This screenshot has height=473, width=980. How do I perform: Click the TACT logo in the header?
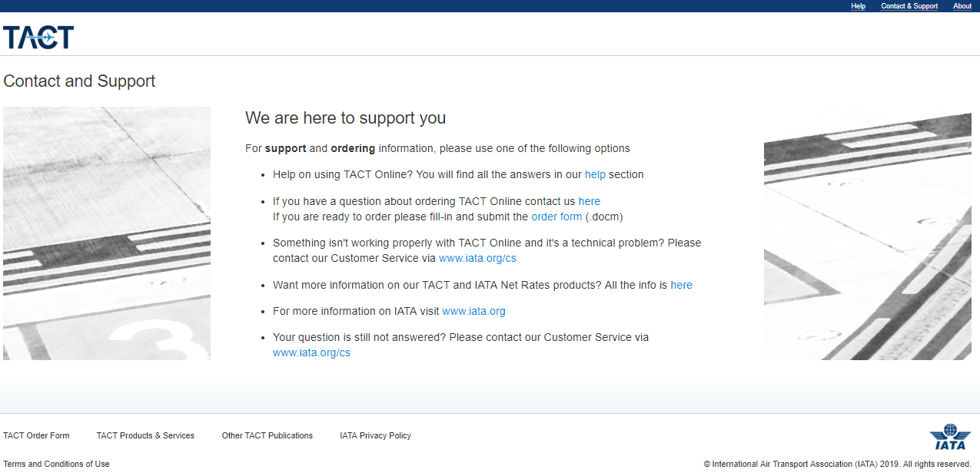[38, 37]
